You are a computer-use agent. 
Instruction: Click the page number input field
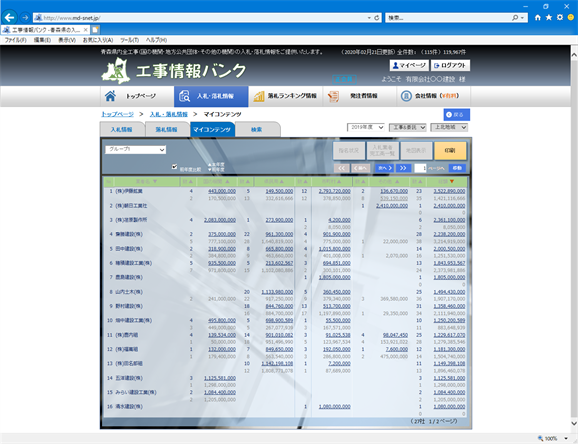pos(420,168)
